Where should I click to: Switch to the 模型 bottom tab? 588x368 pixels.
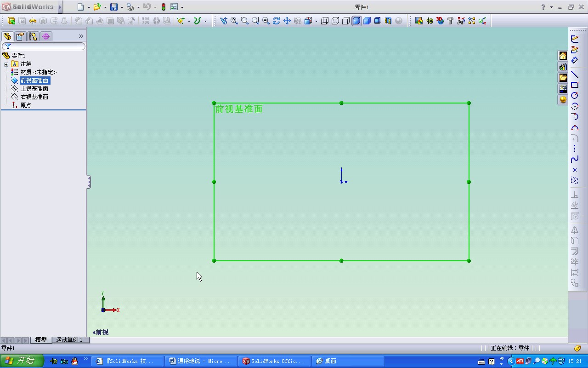[41, 340]
